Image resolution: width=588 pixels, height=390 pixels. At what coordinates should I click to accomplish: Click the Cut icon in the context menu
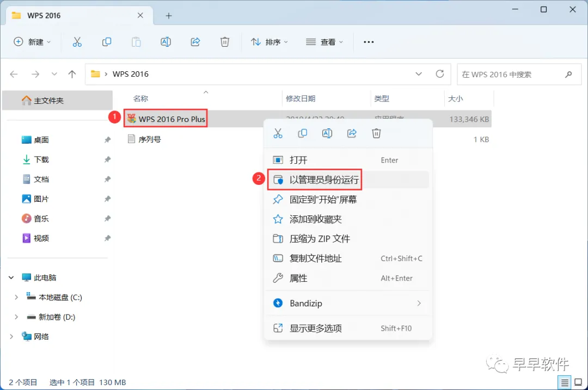click(x=278, y=133)
